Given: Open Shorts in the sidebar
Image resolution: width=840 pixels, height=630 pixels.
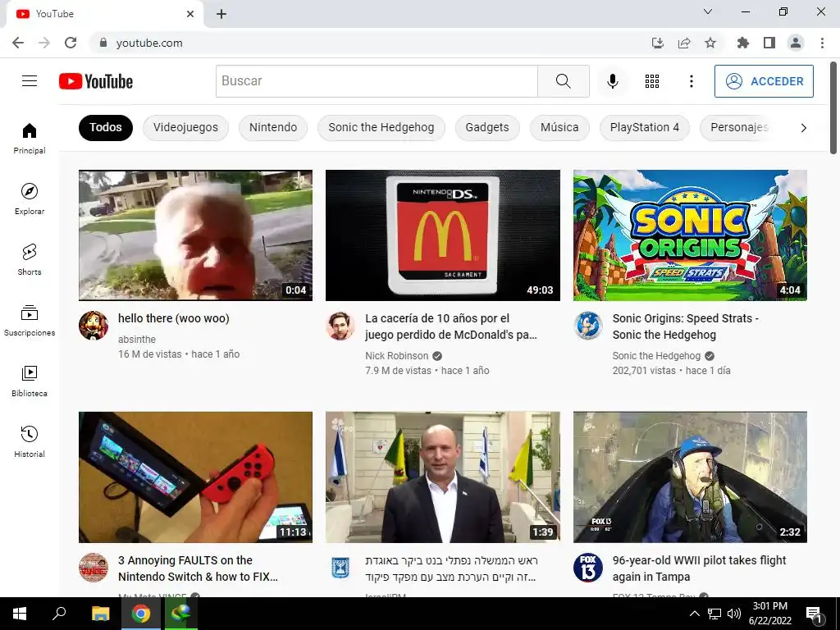Looking at the screenshot, I should [30, 260].
